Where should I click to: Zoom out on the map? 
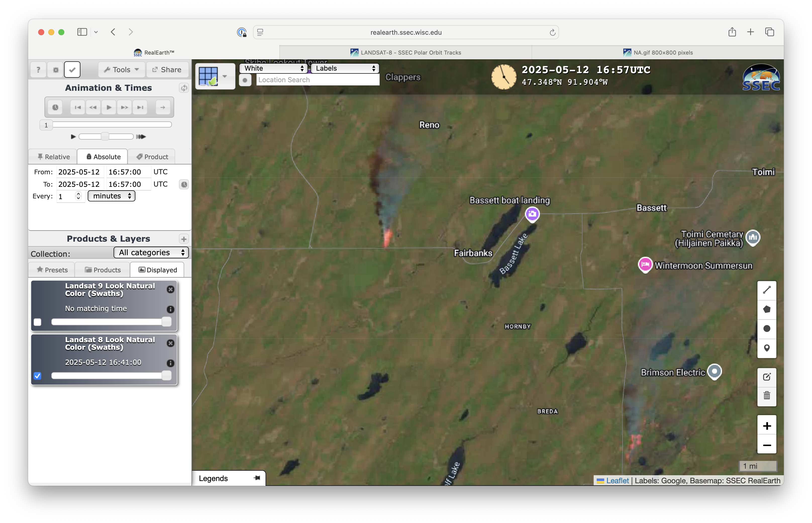(x=767, y=445)
